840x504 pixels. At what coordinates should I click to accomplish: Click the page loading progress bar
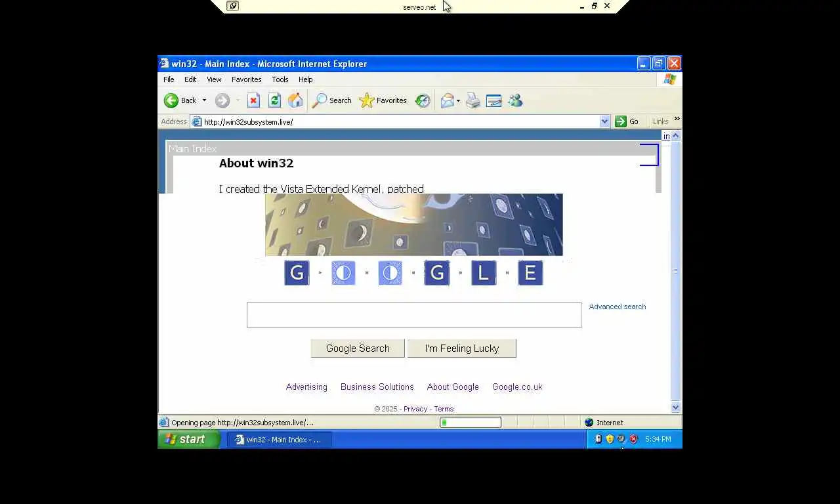(x=471, y=423)
